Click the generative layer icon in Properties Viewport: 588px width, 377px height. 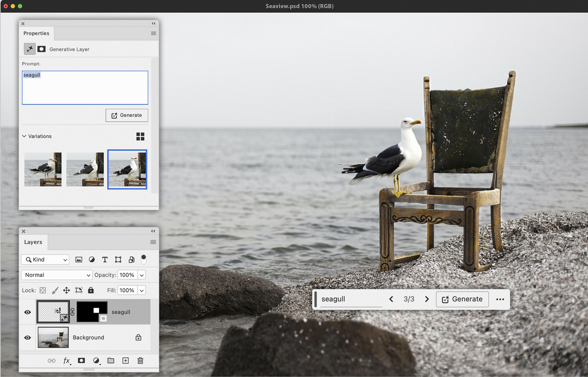29,49
